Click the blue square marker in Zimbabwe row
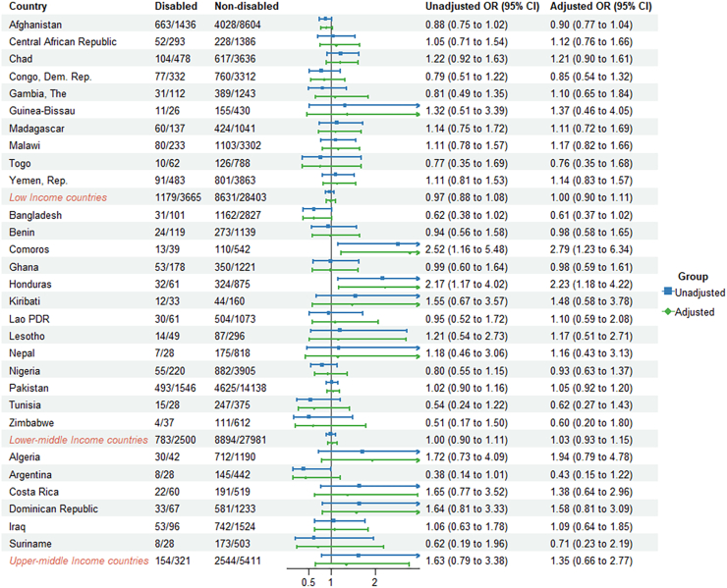 308,417
